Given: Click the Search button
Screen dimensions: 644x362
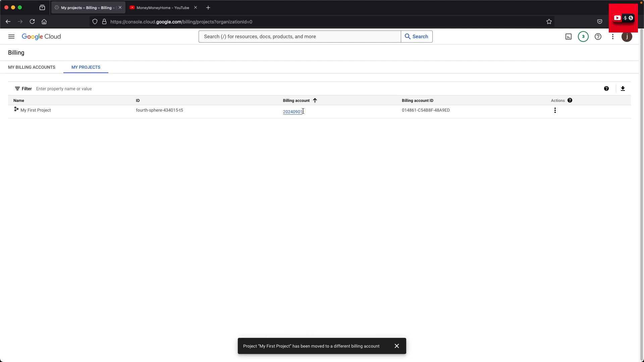Looking at the screenshot, I should click(x=417, y=37).
